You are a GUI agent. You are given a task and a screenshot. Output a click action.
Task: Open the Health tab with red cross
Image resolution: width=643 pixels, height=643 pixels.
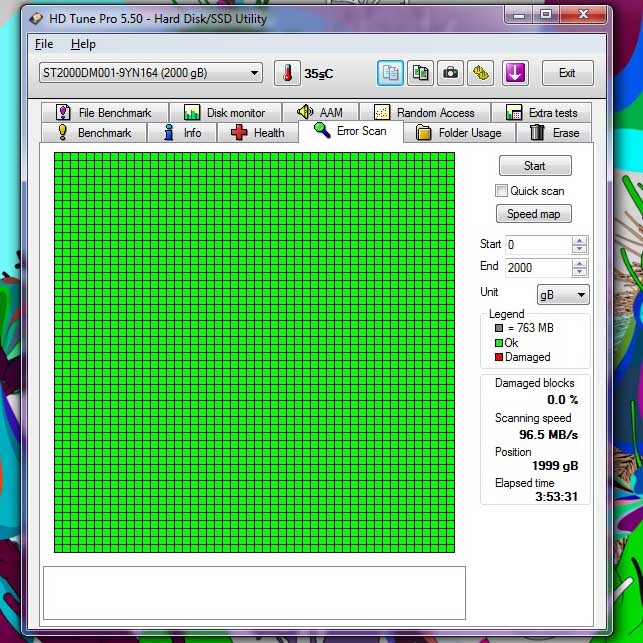point(258,133)
